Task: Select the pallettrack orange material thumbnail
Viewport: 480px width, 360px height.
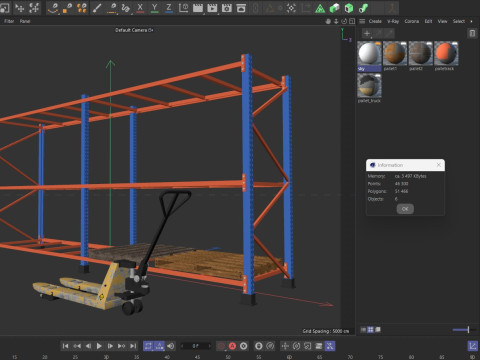Action: tap(446, 53)
